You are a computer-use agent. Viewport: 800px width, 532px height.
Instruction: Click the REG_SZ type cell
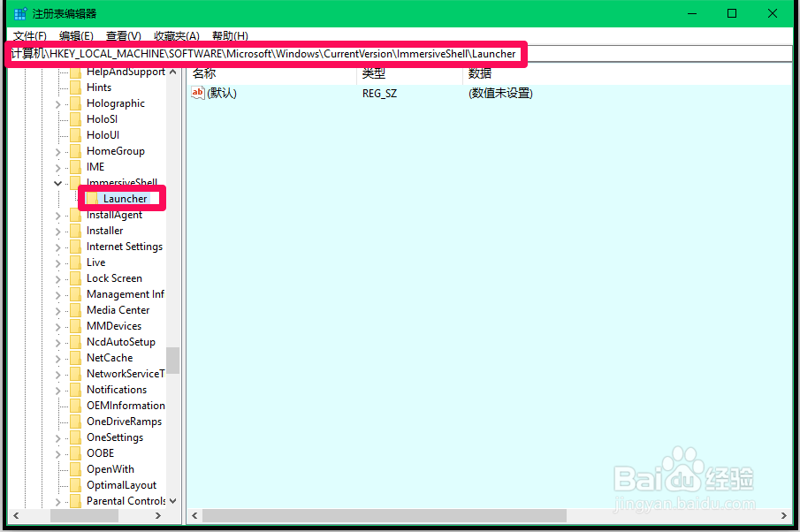[x=379, y=94]
